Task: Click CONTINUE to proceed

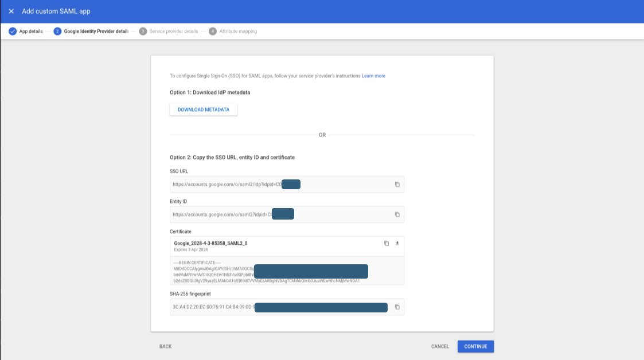Action: coord(475,346)
